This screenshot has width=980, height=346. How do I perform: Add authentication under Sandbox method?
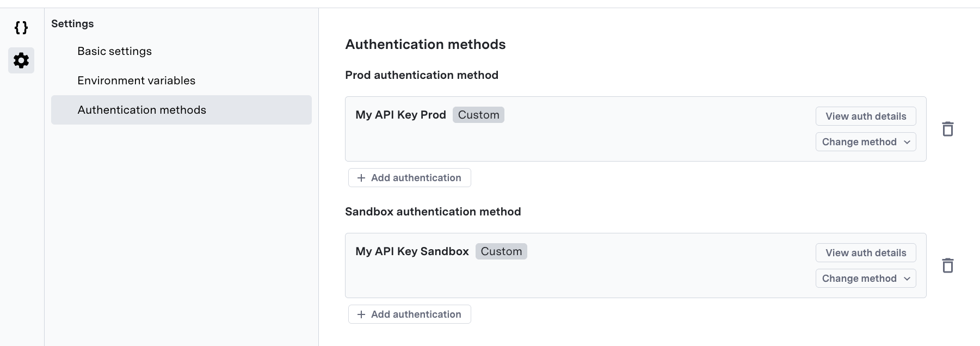[409, 314]
